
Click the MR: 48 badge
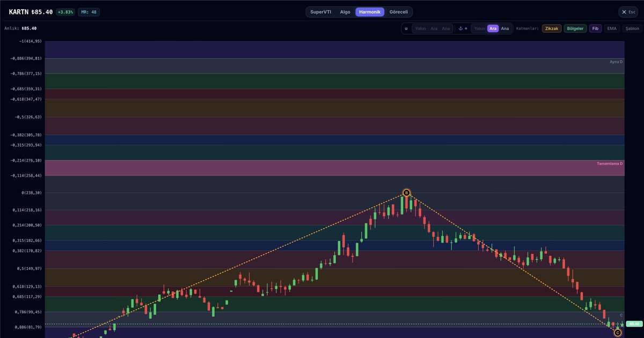89,12
